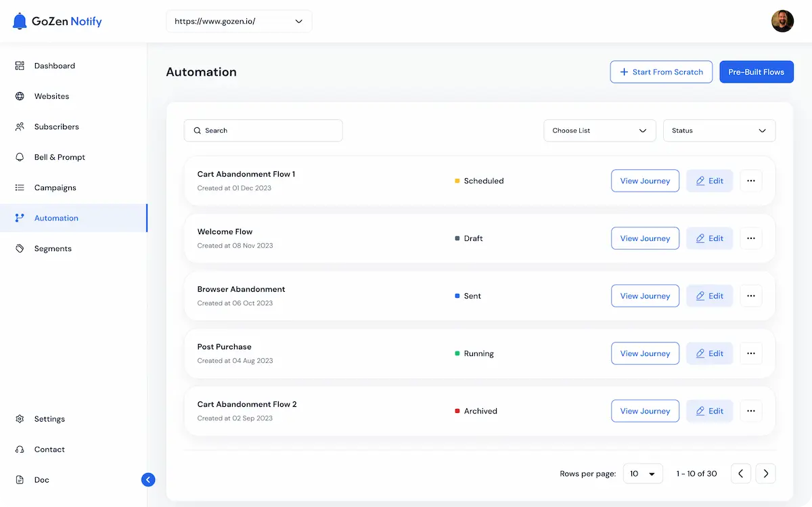The height and width of the screenshot is (507, 812).
Task: Click the Settings gear icon
Action: coord(20,419)
